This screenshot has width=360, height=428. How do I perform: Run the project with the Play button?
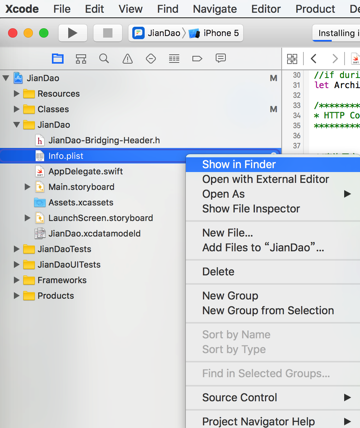[x=73, y=33]
